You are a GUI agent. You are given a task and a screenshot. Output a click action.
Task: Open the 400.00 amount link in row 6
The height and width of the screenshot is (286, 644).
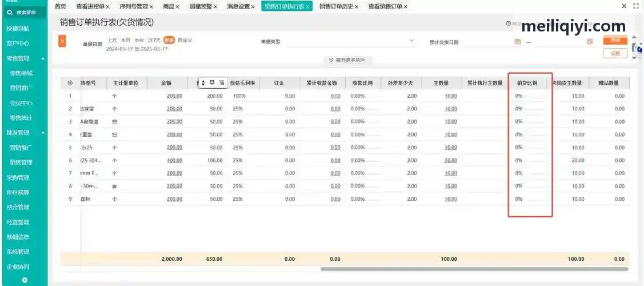(x=174, y=160)
